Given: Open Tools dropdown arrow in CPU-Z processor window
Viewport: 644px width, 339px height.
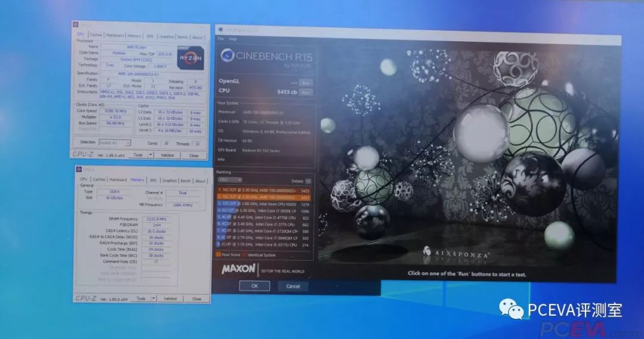Looking at the screenshot, I should (151, 155).
